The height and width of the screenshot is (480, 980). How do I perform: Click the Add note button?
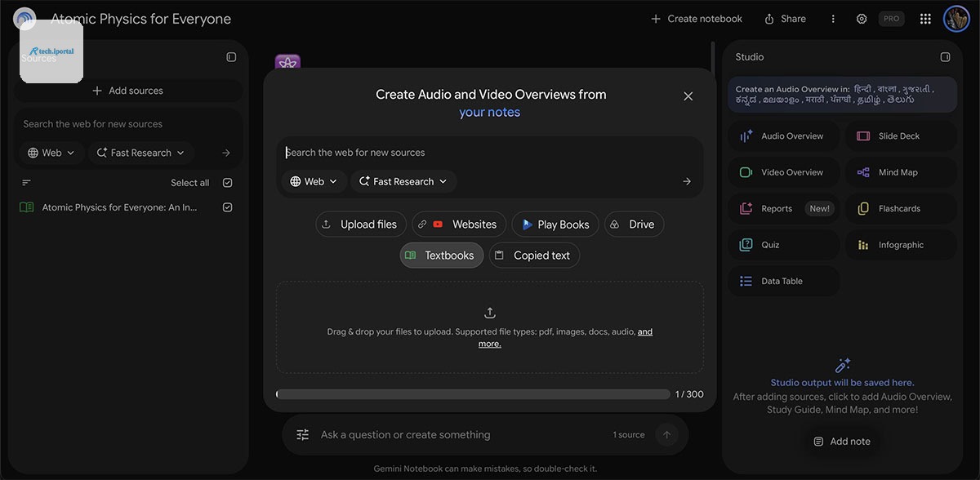coord(842,442)
